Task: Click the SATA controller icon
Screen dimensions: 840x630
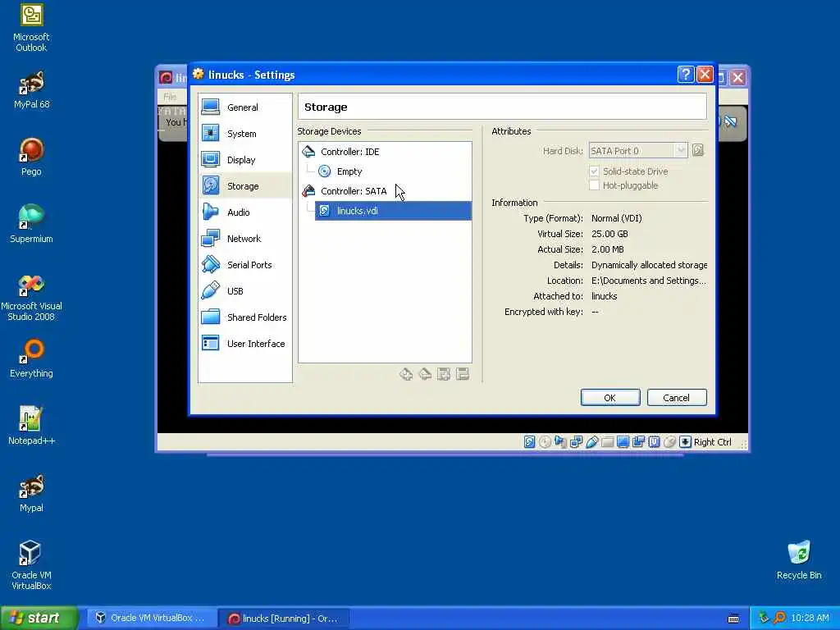Action: tap(308, 190)
